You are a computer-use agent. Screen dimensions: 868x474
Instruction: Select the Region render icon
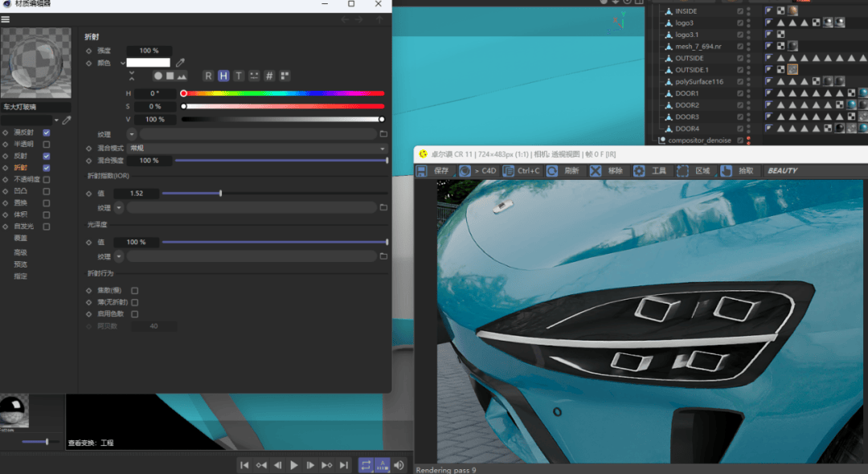click(682, 171)
